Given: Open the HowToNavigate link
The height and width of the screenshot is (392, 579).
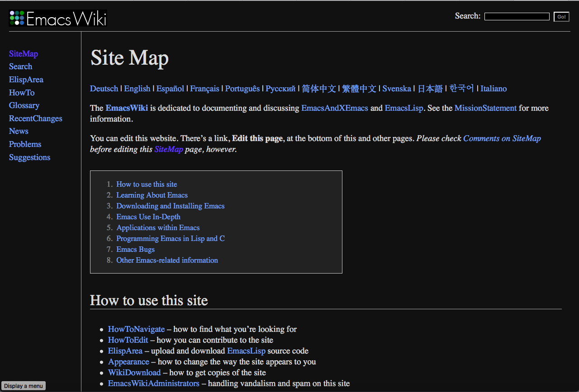Looking at the screenshot, I should (136, 329).
